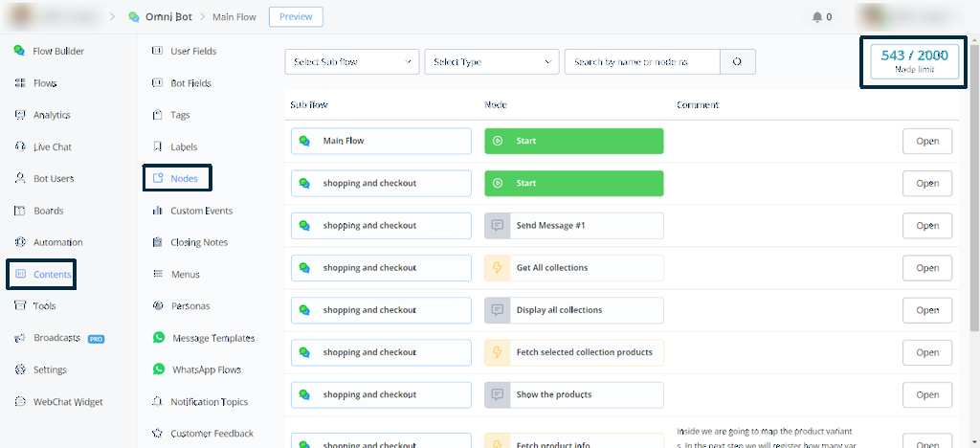Open the Display all collections row
The height and width of the screenshot is (448, 980).
click(926, 310)
